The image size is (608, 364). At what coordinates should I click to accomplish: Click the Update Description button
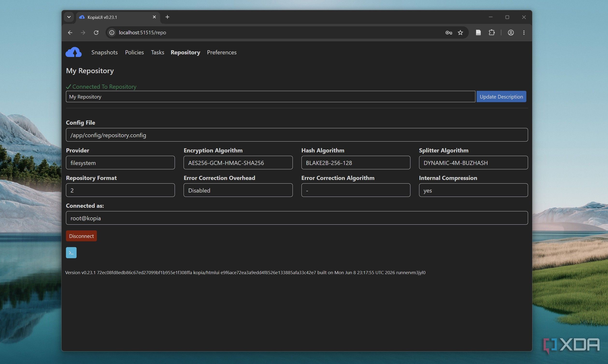(x=501, y=97)
